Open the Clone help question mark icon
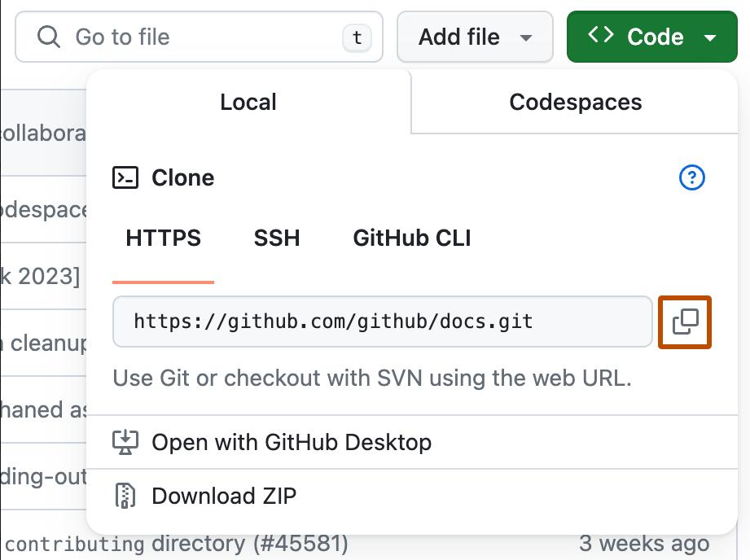This screenshot has width=750, height=560. pos(691,177)
